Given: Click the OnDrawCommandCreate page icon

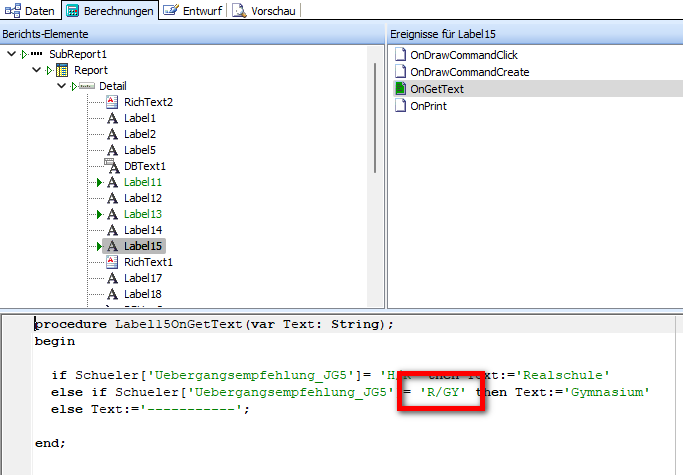Looking at the screenshot, I should 400,71.
